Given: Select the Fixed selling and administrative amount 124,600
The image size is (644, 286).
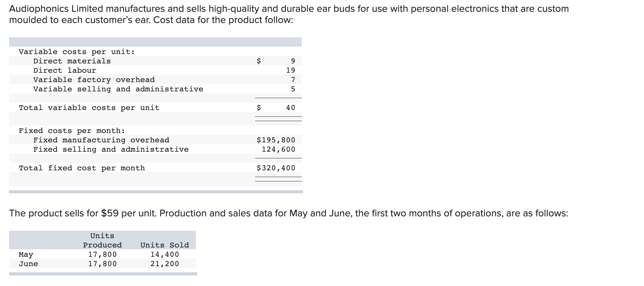Looking at the screenshot, I should [x=278, y=149].
